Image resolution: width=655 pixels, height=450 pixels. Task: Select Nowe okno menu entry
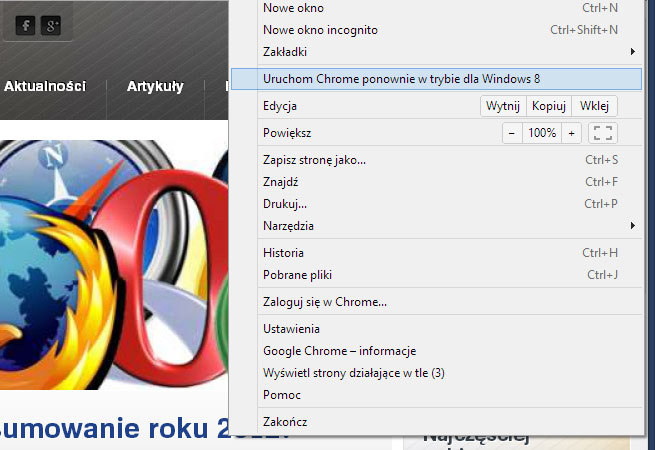click(437, 8)
